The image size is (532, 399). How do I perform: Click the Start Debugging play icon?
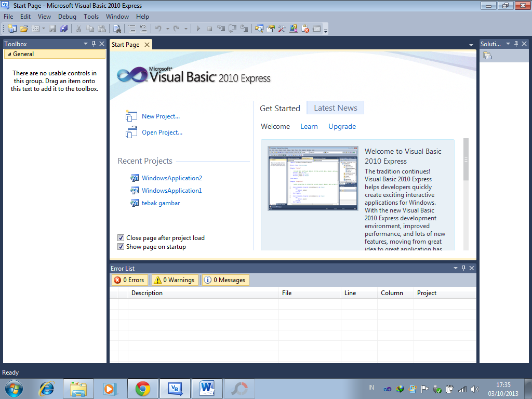pos(198,29)
